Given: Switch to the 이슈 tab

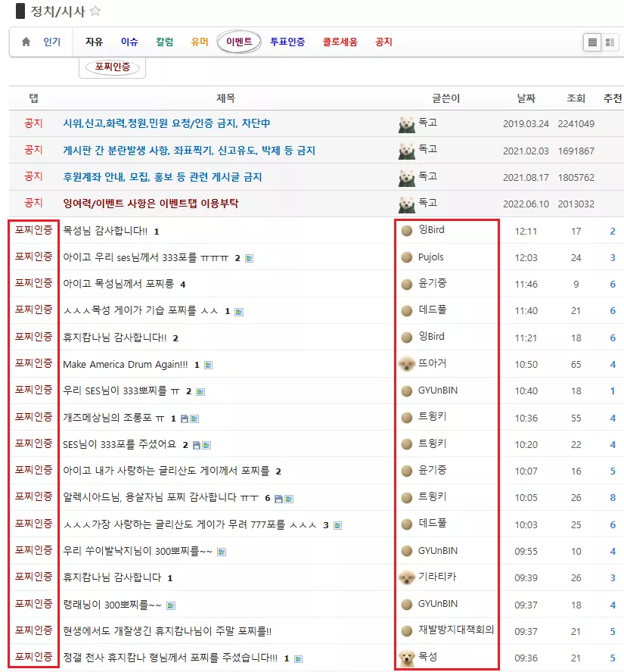Looking at the screenshot, I should [129, 42].
